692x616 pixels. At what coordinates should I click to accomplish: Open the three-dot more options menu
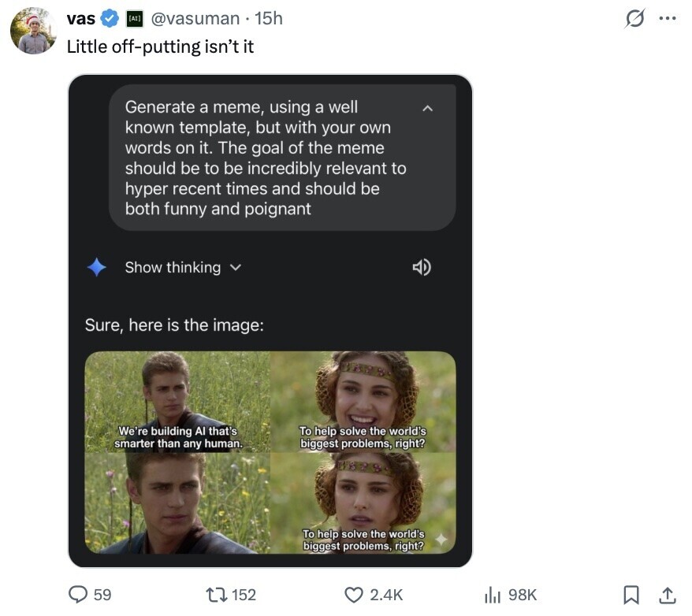point(667,19)
